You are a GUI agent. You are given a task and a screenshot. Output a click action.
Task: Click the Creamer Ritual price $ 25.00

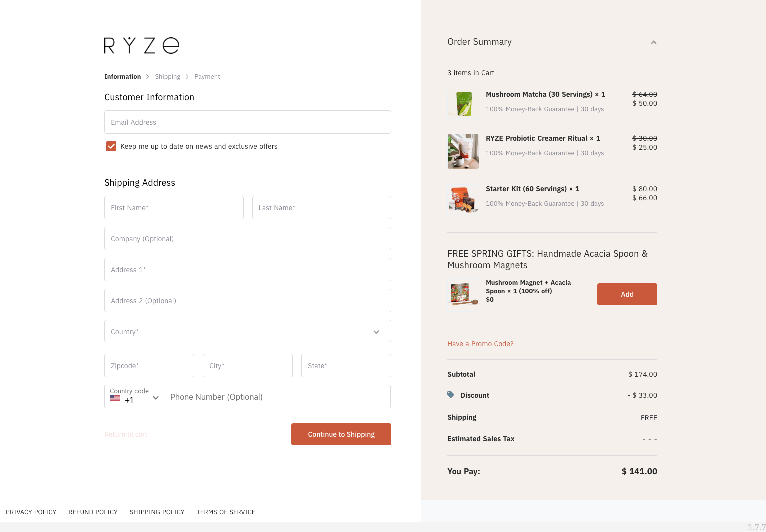coord(645,147)
